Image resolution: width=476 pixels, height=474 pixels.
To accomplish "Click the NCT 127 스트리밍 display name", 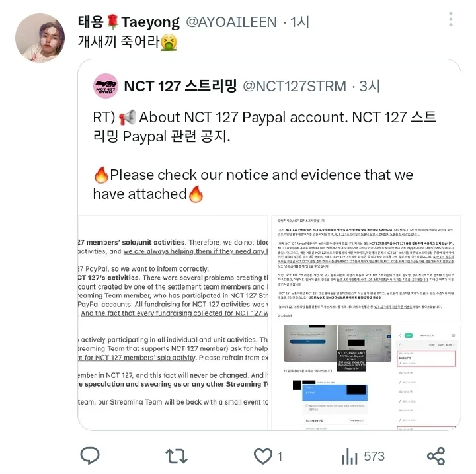I will click(x=180, y=86).
